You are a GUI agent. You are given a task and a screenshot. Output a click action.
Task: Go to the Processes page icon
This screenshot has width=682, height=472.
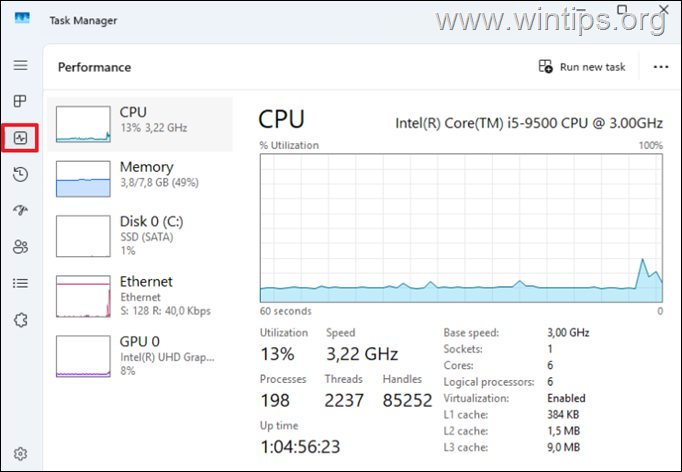pos(20,101)
